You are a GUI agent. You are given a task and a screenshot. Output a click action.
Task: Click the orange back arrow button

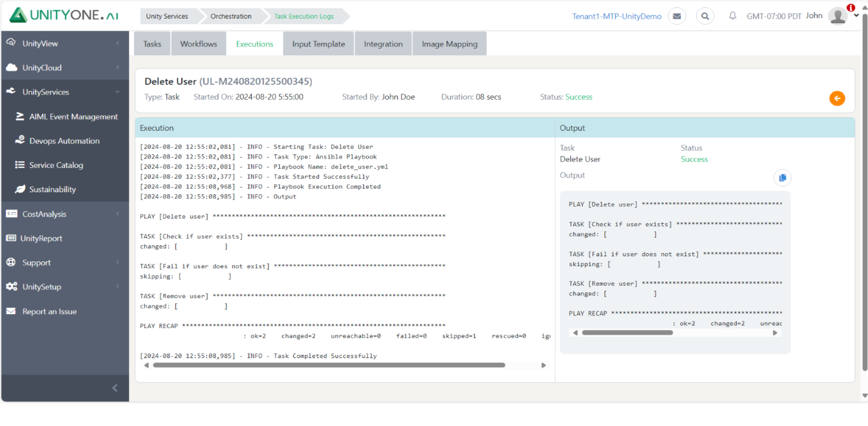837,98
